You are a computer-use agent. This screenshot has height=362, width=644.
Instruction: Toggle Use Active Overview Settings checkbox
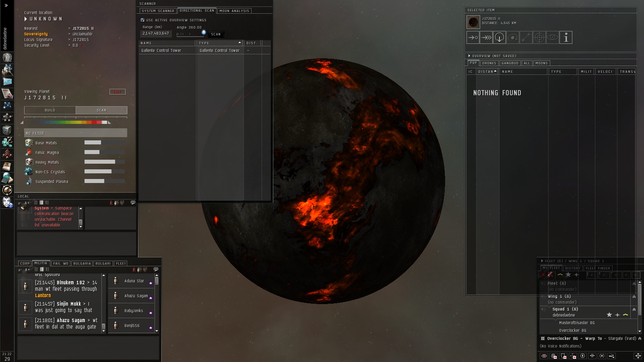pos(142,20)
